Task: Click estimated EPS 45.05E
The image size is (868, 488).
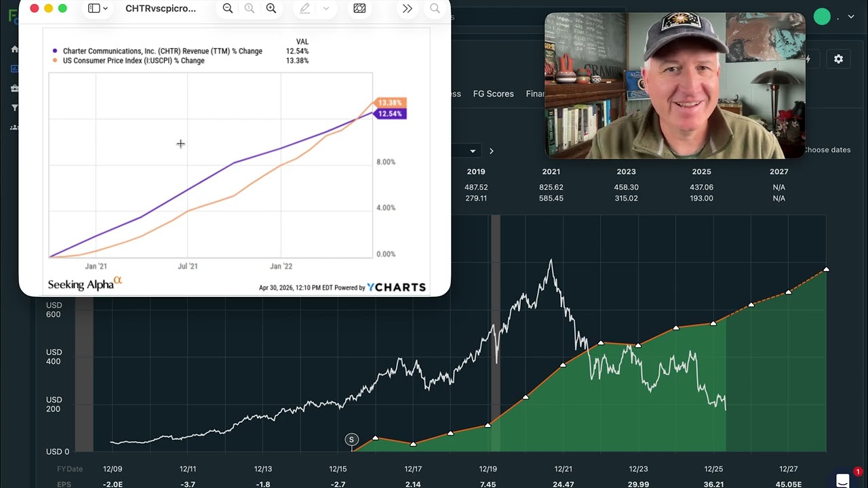Action: point(789,485)
